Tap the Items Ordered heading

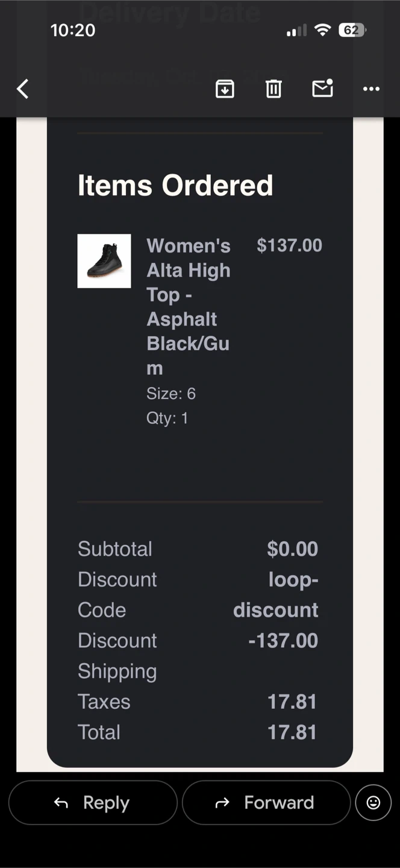175,185
